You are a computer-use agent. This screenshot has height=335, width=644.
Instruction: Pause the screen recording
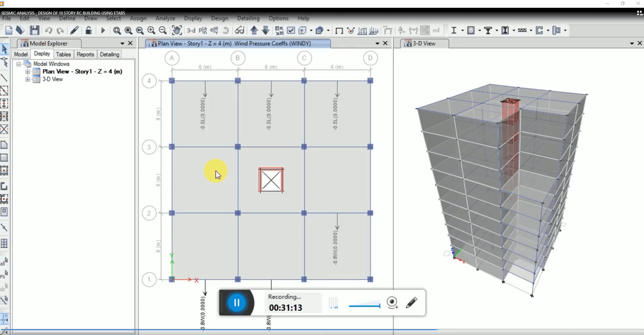click(x=237, y=303)
